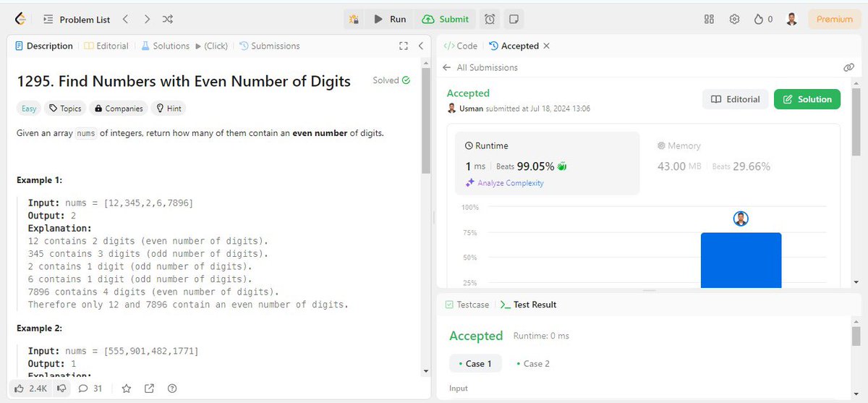868x403 pixels.
Task: Open the help question mark icon
Action: [x=172, y=389]
